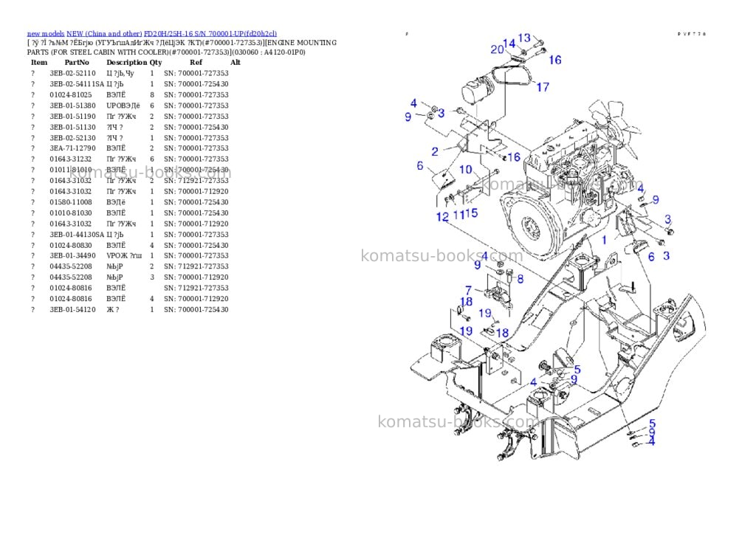Select part number 01024-81025
This screenshot has width=756, height=535.
(71, 95)
